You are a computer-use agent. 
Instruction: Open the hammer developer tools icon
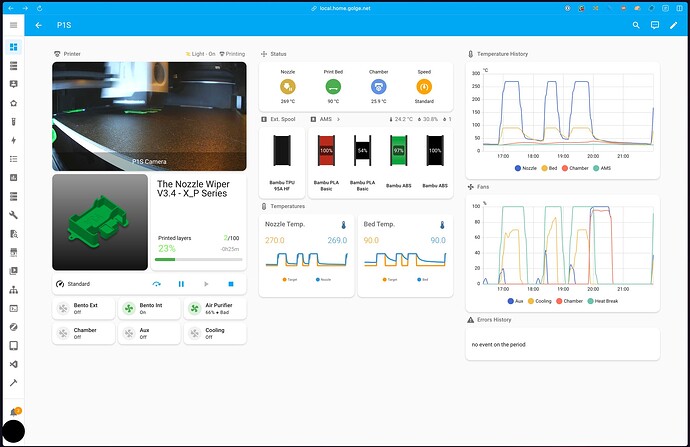[x=14, y=382]
